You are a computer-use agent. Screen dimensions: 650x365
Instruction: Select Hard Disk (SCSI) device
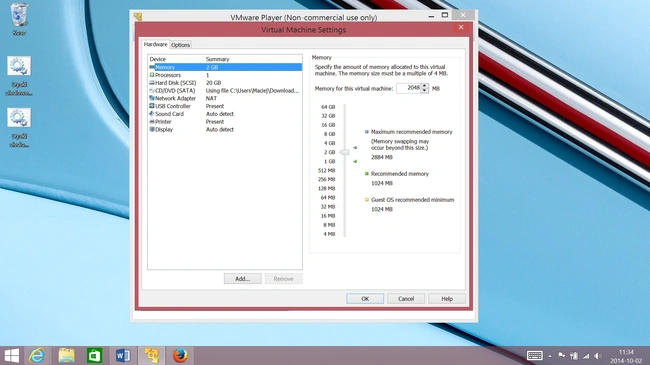tap(225, 83)
